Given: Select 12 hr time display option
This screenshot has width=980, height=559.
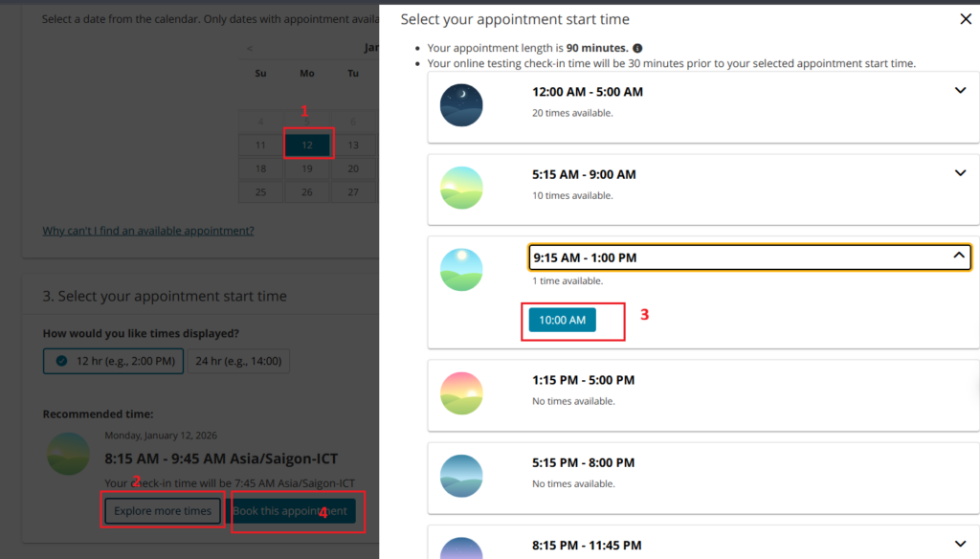Looking at the screenshot, I should pyautogui.click(x=113, y=361).
